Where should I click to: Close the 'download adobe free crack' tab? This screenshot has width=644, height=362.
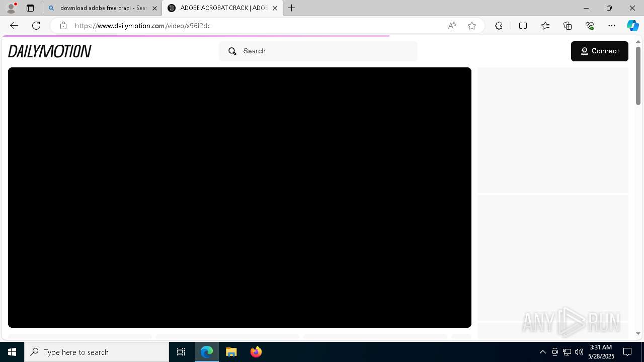click(x=154, y=8)
